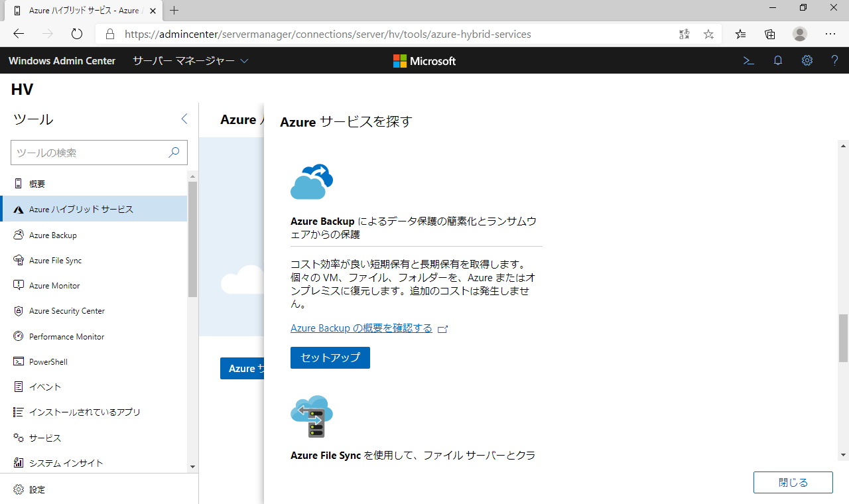849x504 pixels.
Task: Click the page scrollbar thumb at right edge
Action: point(844,338)
